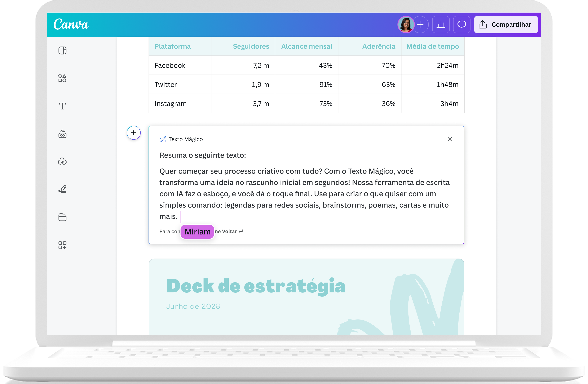The image size is (588, 384).
Task: Open the Elements panel
Action: (62, 78)
